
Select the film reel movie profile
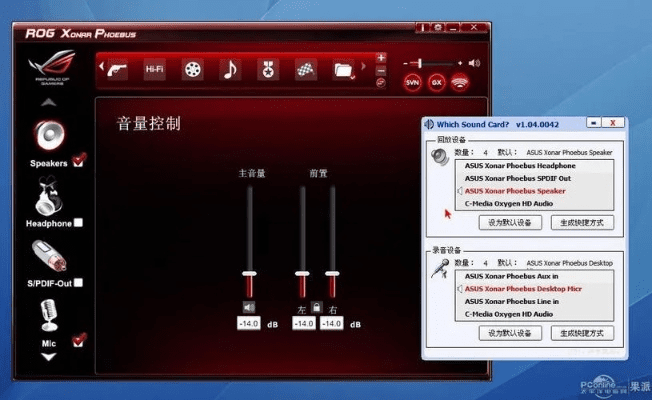(191, 69)
